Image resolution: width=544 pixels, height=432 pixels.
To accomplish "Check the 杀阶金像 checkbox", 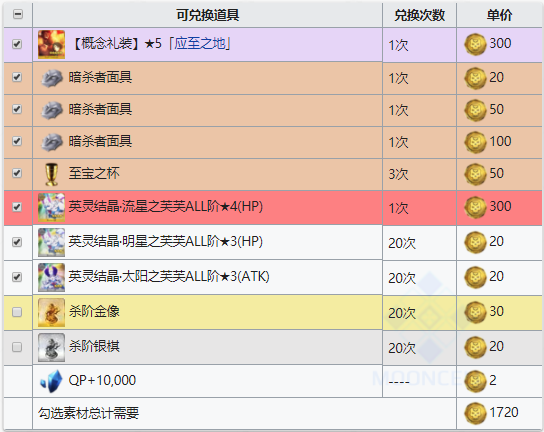I will point(17,312).
